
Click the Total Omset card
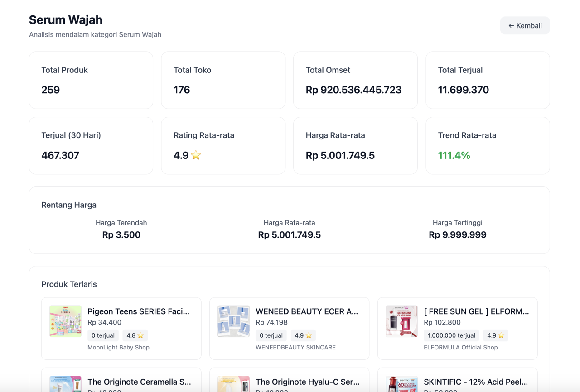click(x=355, y=80)
